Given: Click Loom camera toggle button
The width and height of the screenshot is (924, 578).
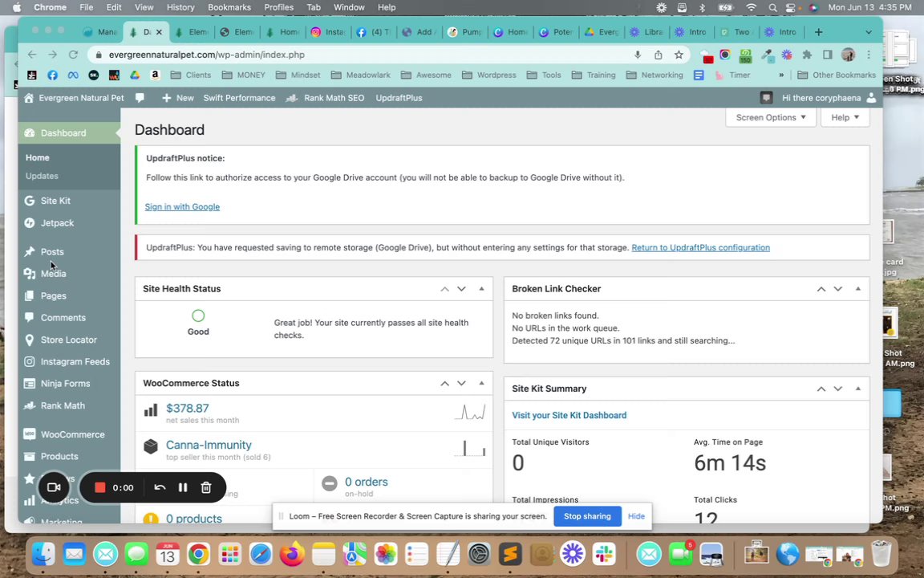Looking at the screenshot, I should point(54,488).
